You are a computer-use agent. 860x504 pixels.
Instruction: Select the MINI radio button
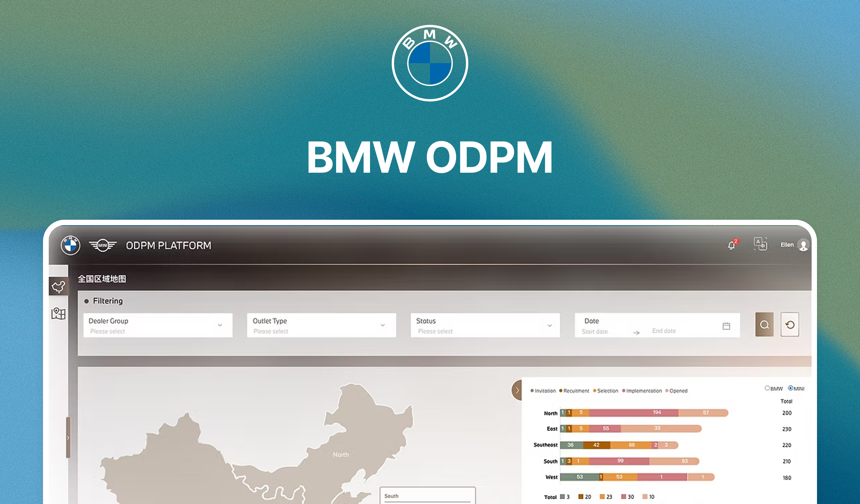(x=790, y=388)
